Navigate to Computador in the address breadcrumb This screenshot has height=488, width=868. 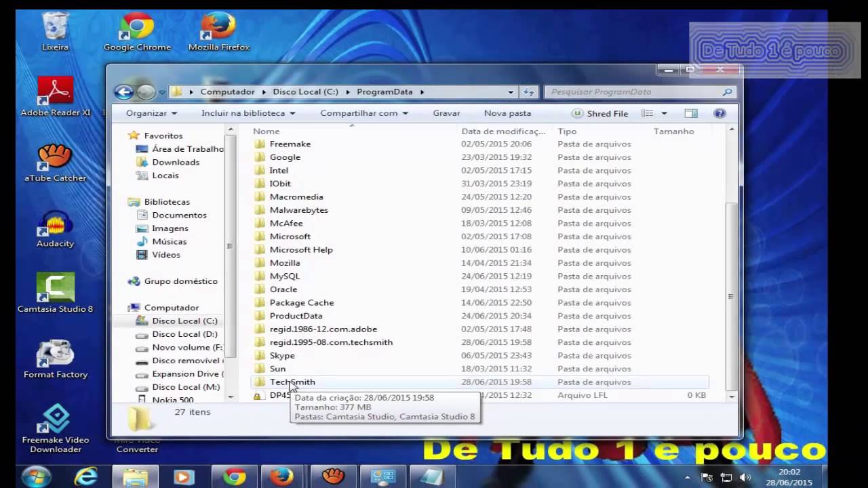[x=228, y=91]
